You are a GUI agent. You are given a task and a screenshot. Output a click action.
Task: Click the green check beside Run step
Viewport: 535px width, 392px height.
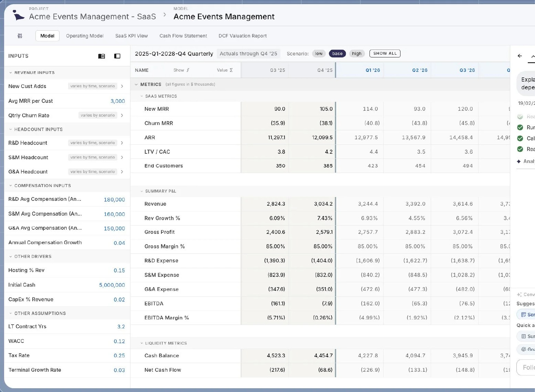coord(520,128)
